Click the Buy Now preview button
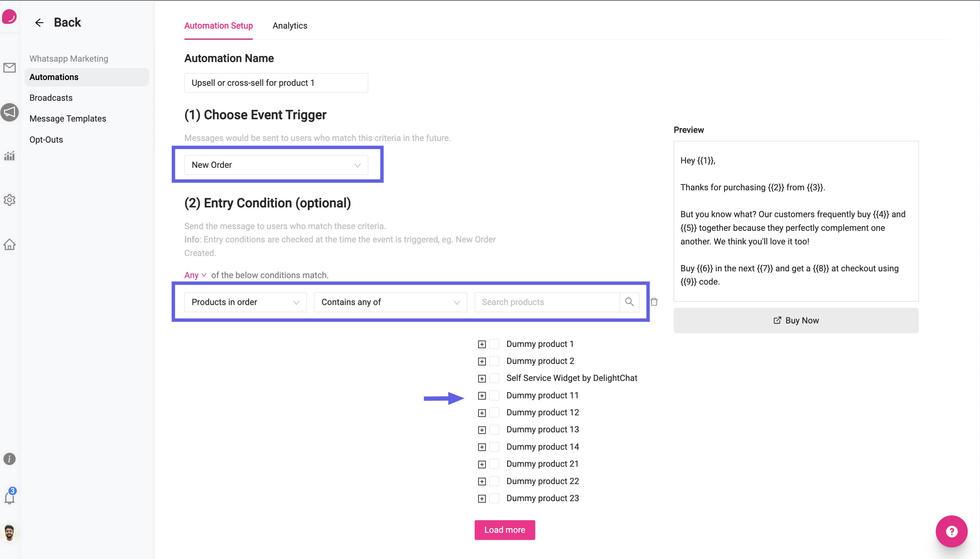Screen dimensions: 980x559 click(796, 321)
